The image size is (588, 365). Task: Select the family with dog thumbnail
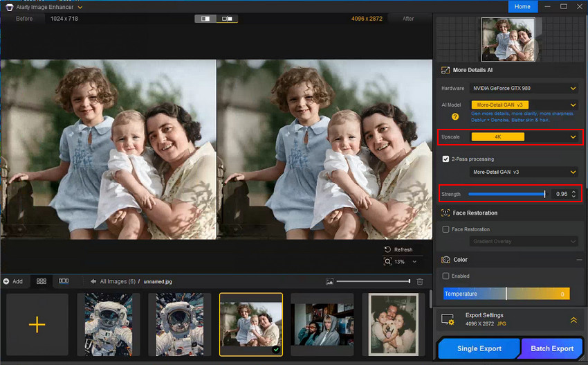click(394, 324)
